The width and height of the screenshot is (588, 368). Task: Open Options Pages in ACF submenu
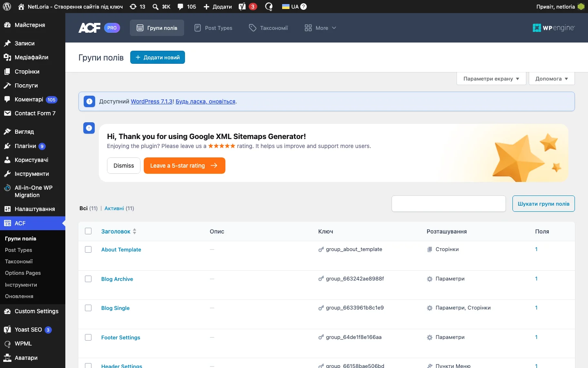pyautogui.click(x=23, y=273)
